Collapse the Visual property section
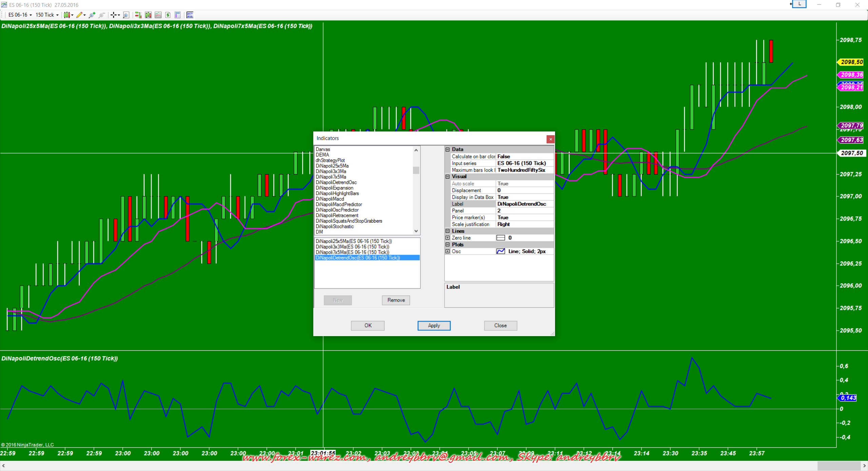The width and height of the screenshot is (868, 471). point(448,177)
